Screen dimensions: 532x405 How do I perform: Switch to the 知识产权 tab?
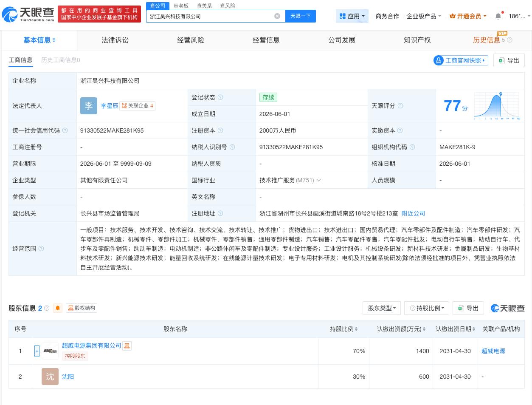(x=417, y=40)
